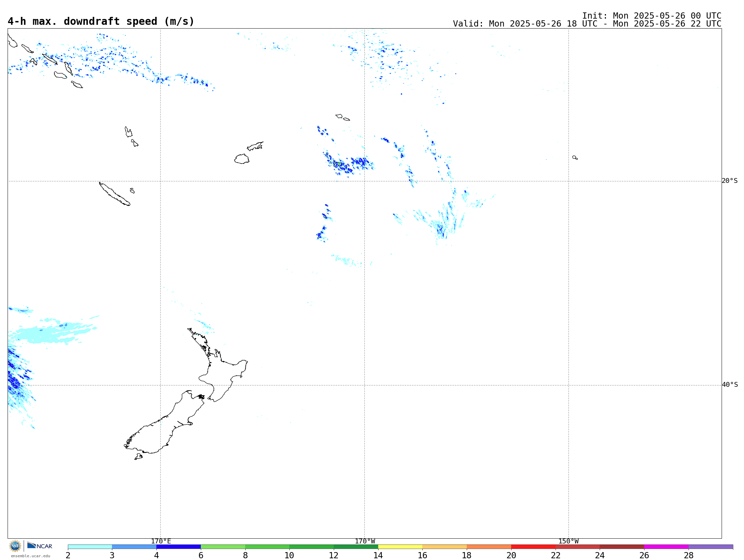Viewport: 744px width, 560px height.
Task: Select the light cyan 2-3 colorbar swatch
Action: tap(90, 547)
